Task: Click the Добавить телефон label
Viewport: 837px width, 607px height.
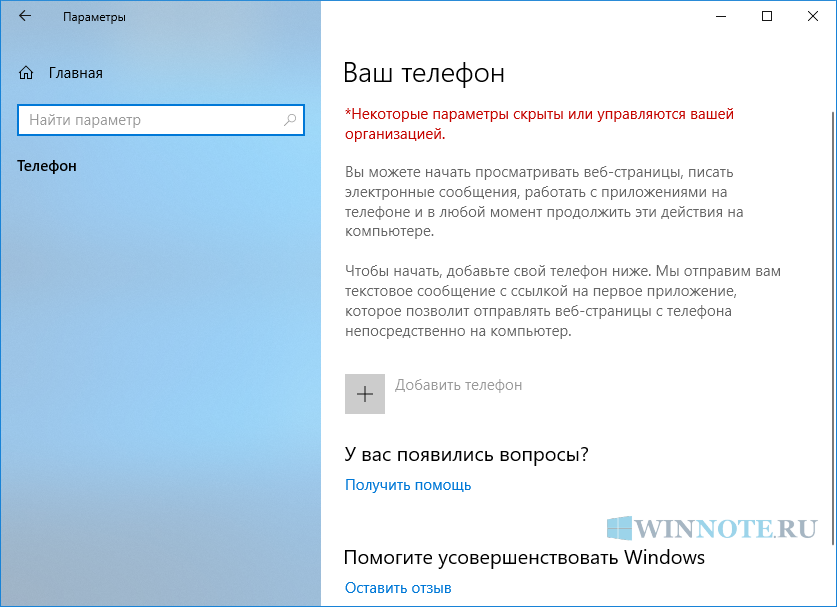Action: click(458, 385)
